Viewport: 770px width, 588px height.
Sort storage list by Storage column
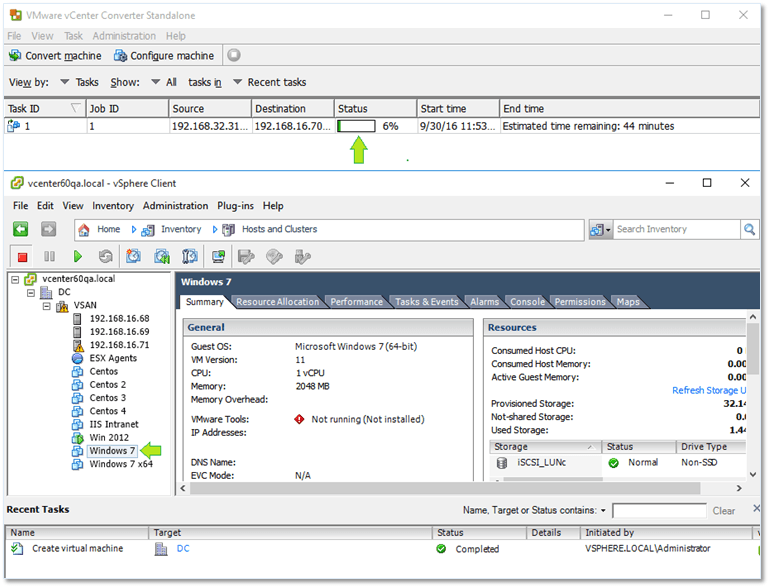click(x=545, y=447)
